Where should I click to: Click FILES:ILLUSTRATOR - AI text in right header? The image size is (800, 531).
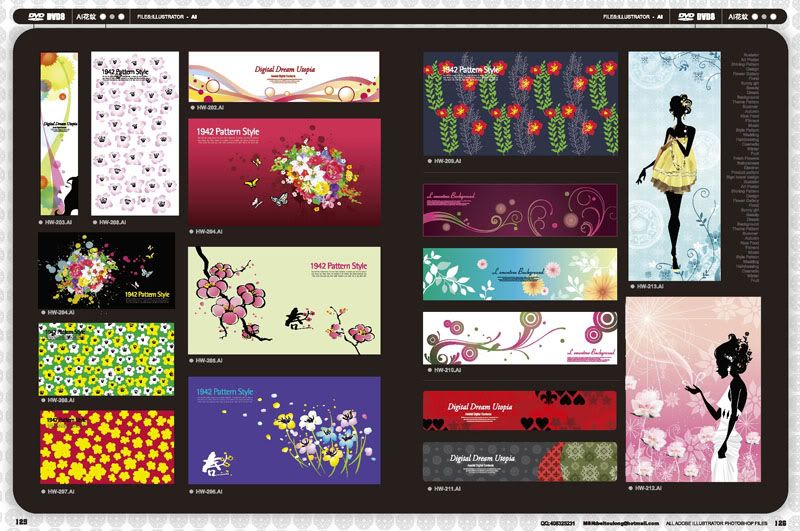pos(633,17)
